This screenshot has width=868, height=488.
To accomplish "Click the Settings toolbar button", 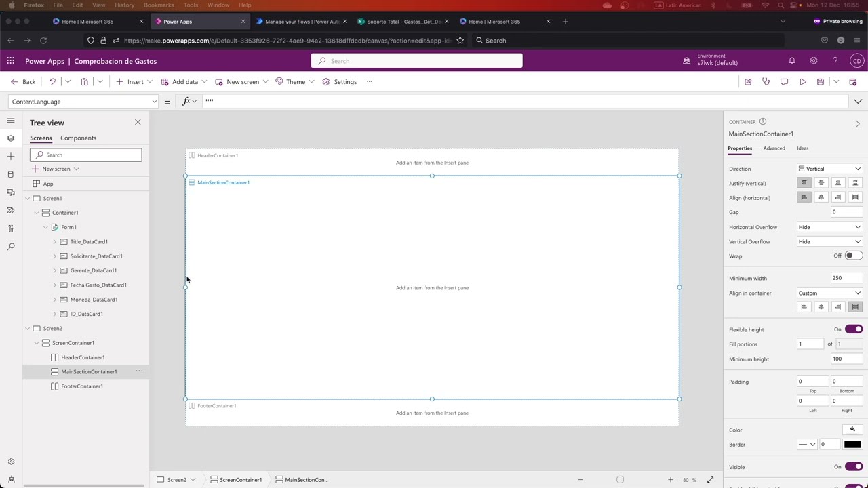I will 340,82.
